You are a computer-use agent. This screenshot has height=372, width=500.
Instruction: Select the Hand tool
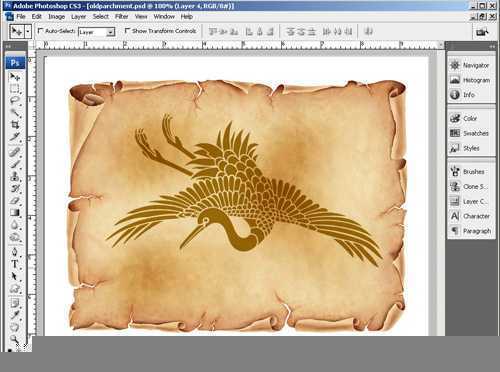click(x=15, y=327)
